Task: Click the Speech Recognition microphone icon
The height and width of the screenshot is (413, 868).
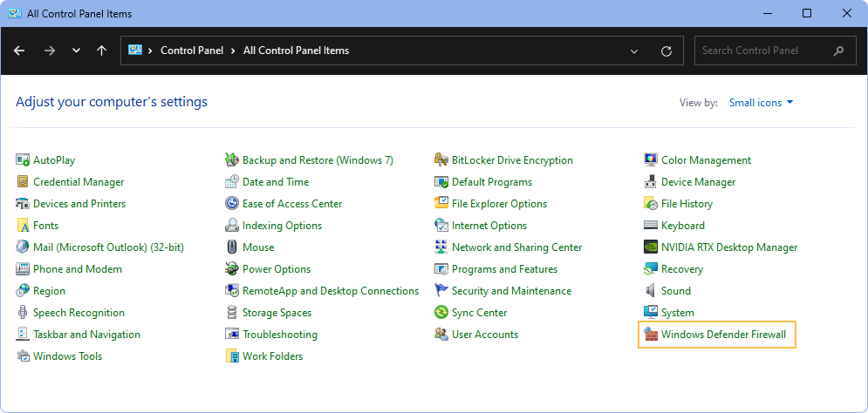Action: tap(23, 313)
